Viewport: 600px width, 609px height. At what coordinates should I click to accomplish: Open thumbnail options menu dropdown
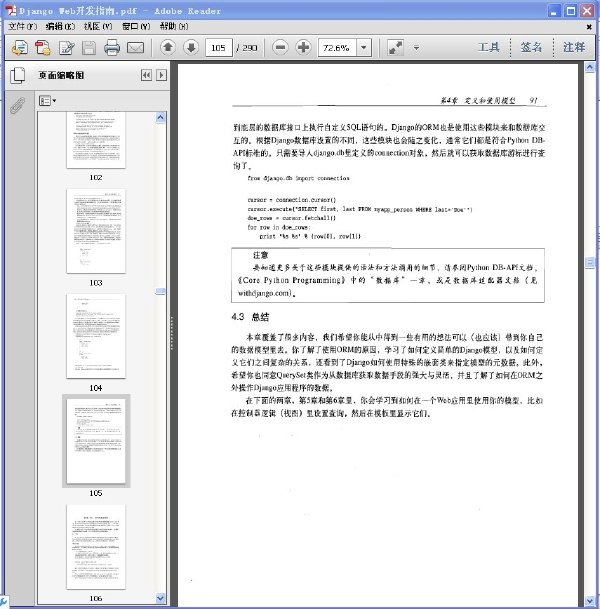click(48, 101)
